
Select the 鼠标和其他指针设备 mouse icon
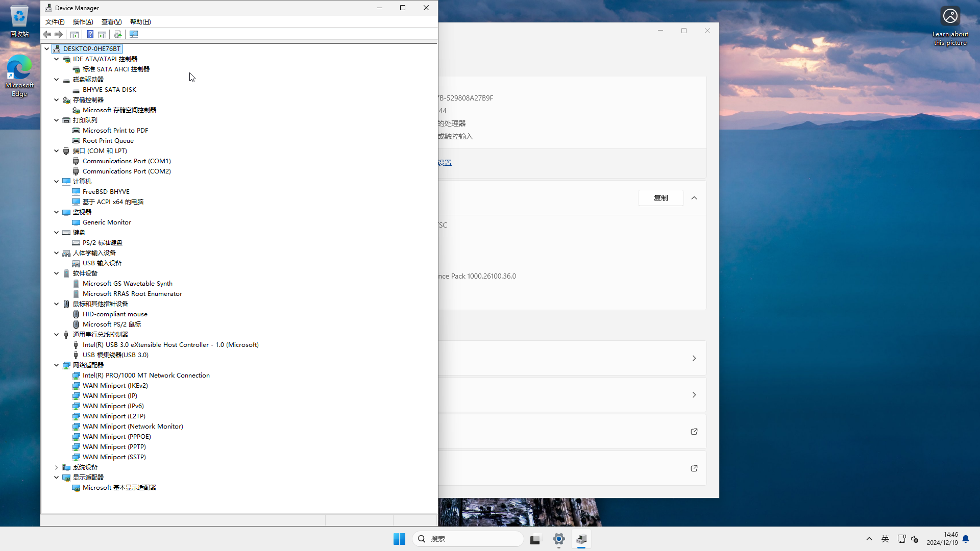click(x=66, y=304)
